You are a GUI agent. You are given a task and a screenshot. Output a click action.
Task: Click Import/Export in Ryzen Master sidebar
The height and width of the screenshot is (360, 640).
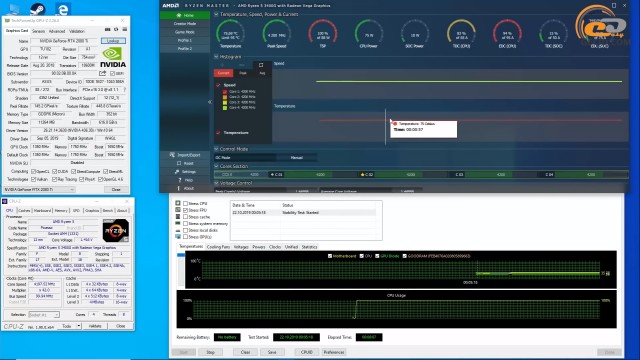point(185,155)
